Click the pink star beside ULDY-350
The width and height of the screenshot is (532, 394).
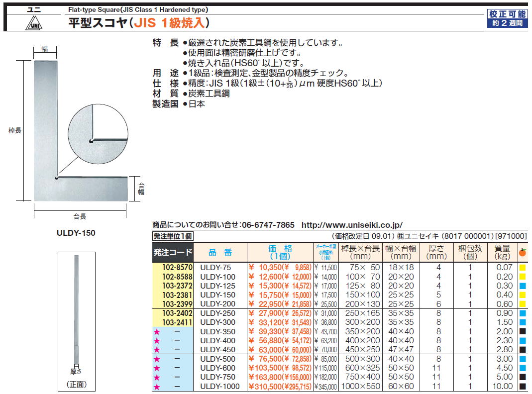point(157,332)
